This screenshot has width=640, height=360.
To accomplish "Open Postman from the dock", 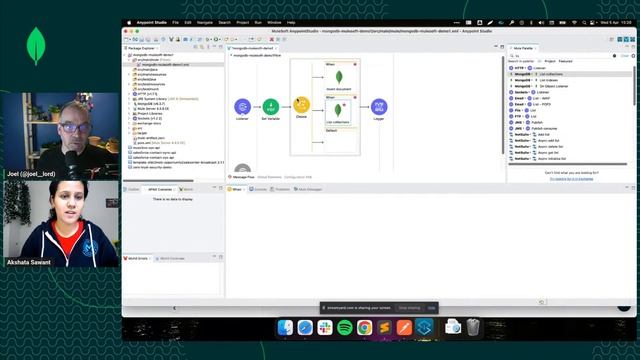I will click(404, 327).
